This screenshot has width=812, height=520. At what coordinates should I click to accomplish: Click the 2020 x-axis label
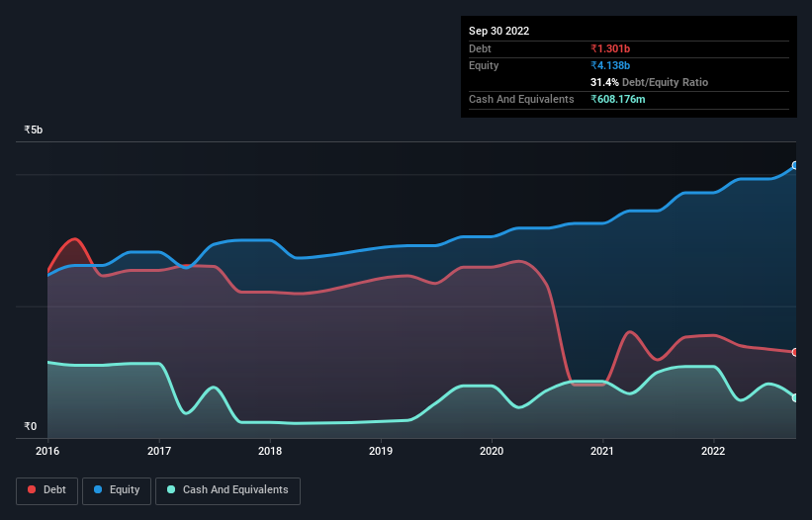pos(492,451)
